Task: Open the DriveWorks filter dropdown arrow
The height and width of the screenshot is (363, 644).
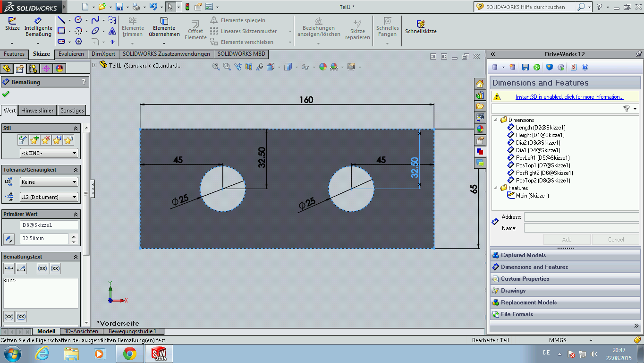Action: tap(635, 109)
